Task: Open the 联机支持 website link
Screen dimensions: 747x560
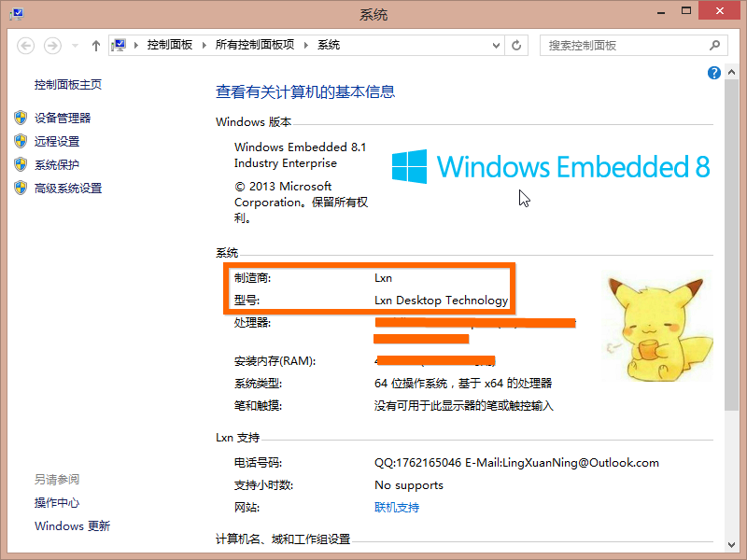Action: pyautogui.click(x=397, y=508)
